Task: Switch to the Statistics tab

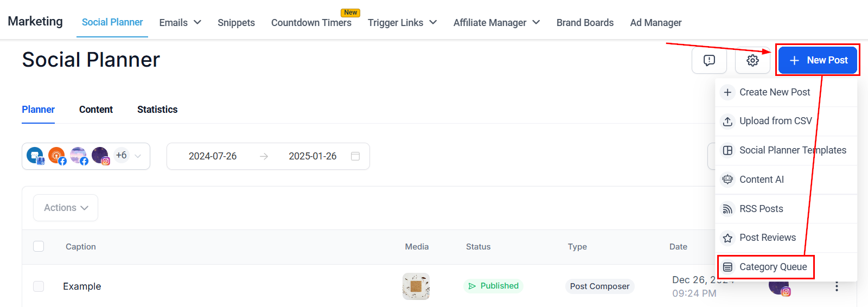Action: (x=157, y=110)
